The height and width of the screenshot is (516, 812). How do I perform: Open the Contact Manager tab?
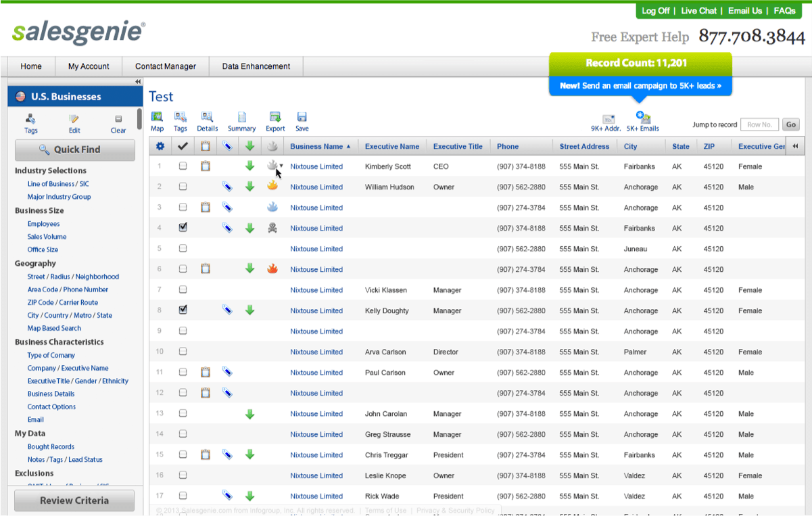click(166, 66)
